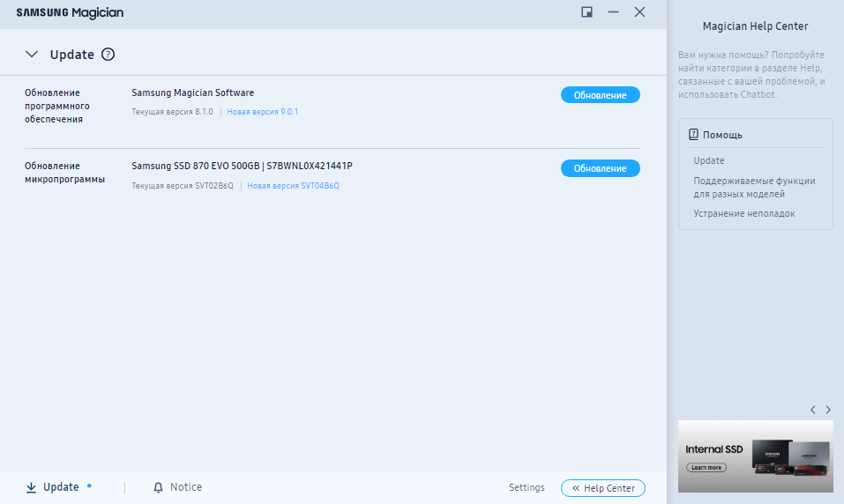
Task: Update Samsung SSD 870 EVO firmware
Action: coord(601,168)
